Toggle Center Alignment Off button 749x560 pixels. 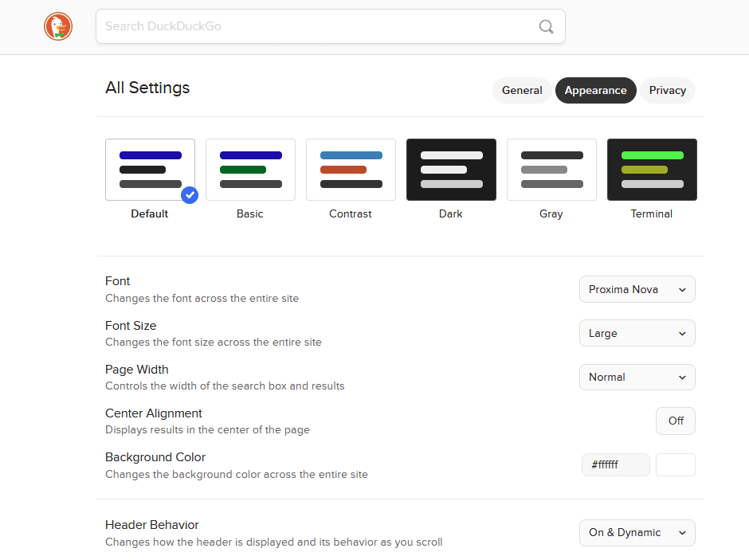click(675, 421)
